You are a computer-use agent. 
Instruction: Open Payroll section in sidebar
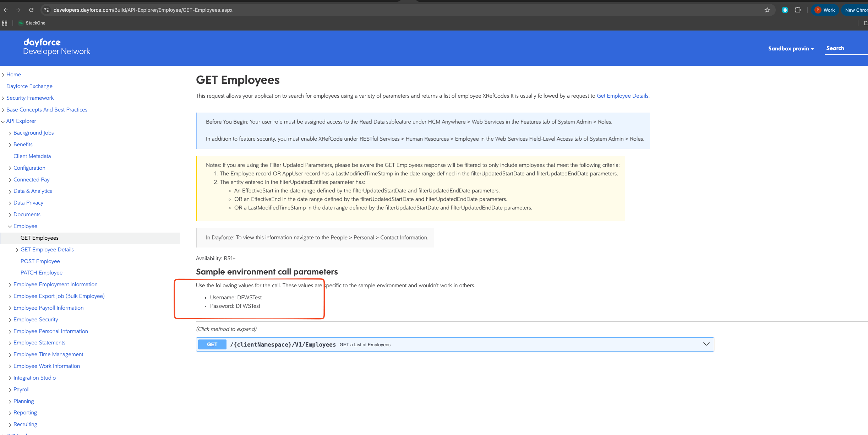click(x=21, y=390)
